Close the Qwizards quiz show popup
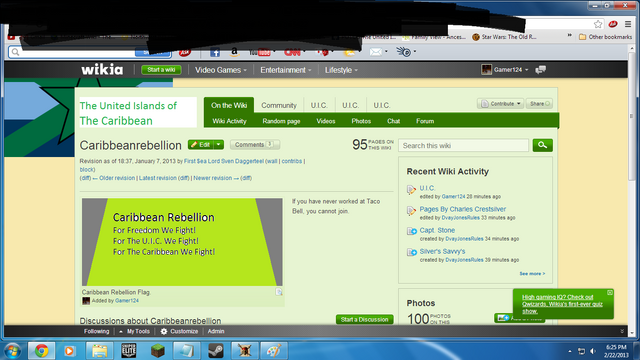Viewport: 640px width, 360px height. (609, 293)
